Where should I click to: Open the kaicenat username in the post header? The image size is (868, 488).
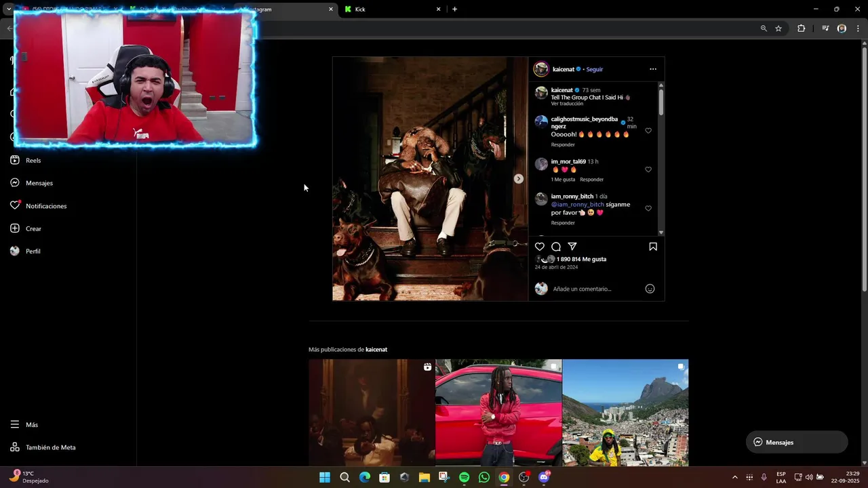point(563,69)
